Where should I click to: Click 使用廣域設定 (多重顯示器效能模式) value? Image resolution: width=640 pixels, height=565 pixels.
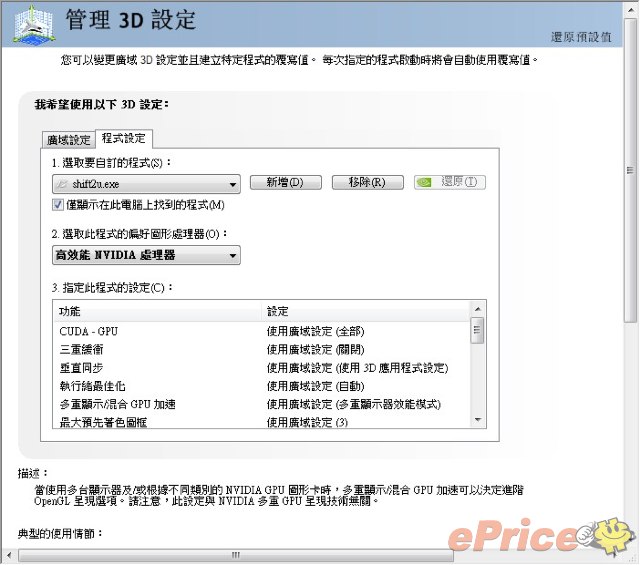point(353,404)
